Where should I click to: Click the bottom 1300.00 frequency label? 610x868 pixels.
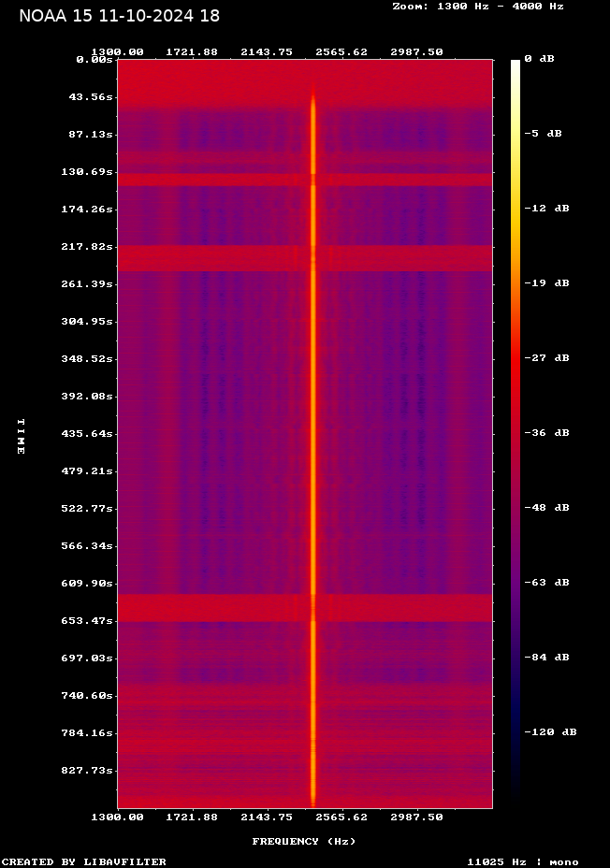117,817
